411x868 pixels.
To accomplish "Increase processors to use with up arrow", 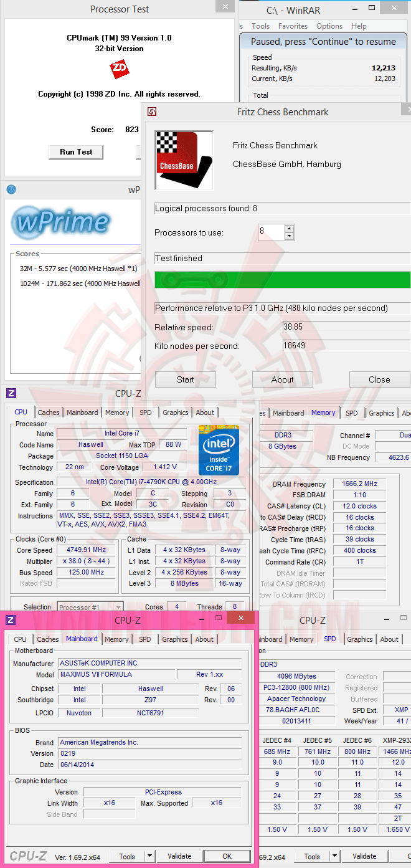I will [x=289, y=229].
